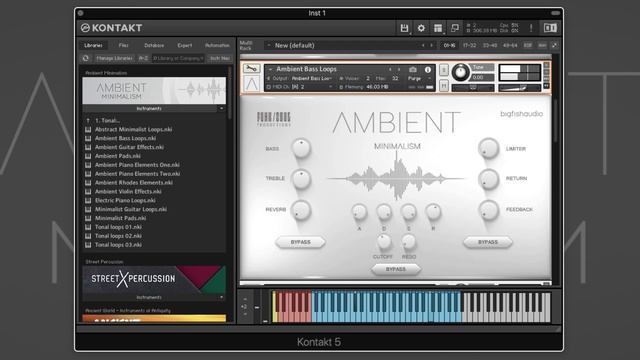This screenshot has width=640, height=360.
Task: Click previous multi preset arrow
Action: (423, 45)
